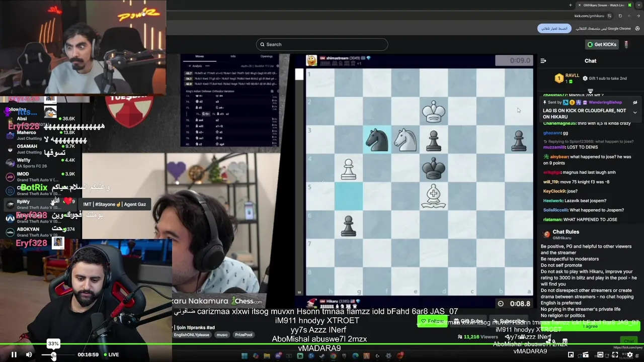Image resolution: width=644 pixels, height=362 pixels.
Task: Open Windows Start button on taskbar
Action: click(x=245, y=356)
